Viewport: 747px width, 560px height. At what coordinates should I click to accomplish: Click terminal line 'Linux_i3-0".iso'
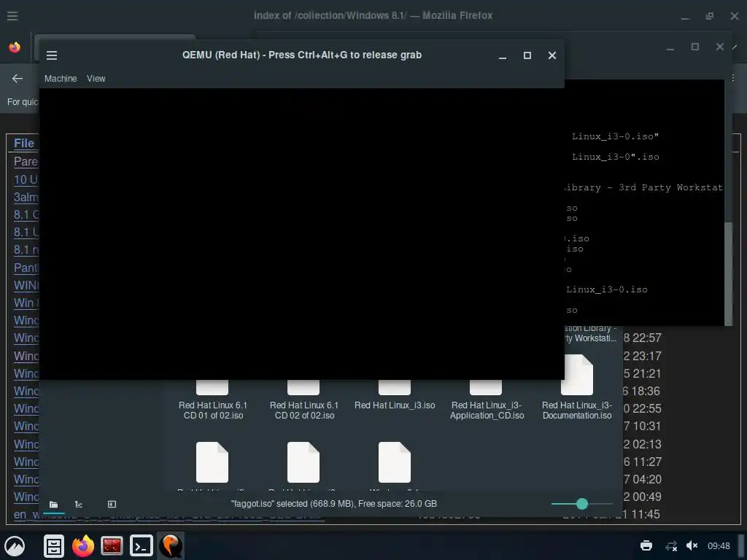[x=615, y=157]
